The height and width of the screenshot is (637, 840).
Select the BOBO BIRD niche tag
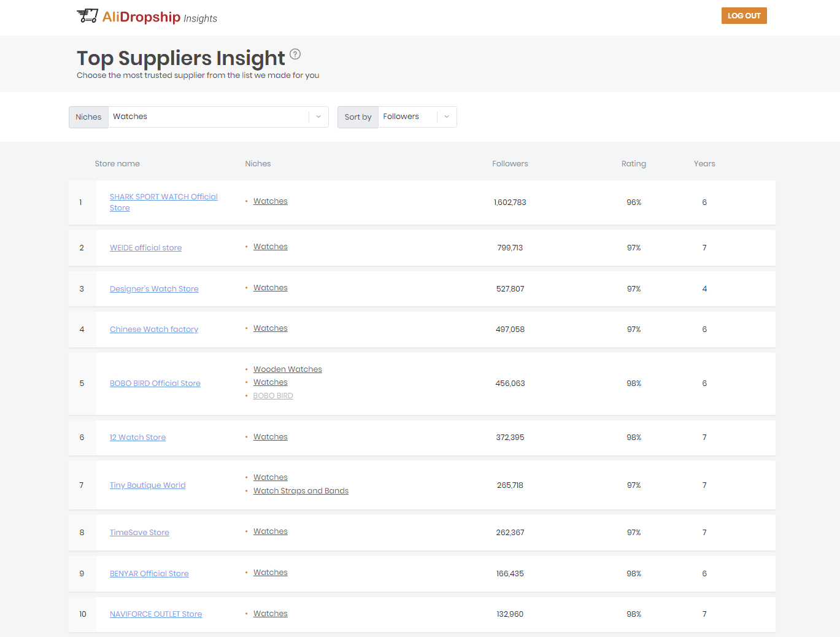273,395
